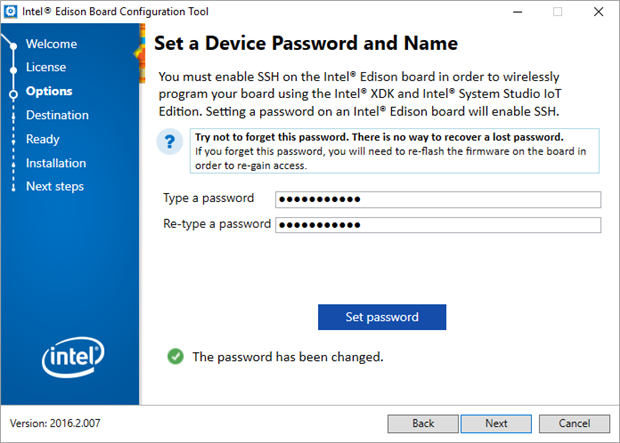
Task: Select the Installation step in sidebar
Action: pos(56,163)
